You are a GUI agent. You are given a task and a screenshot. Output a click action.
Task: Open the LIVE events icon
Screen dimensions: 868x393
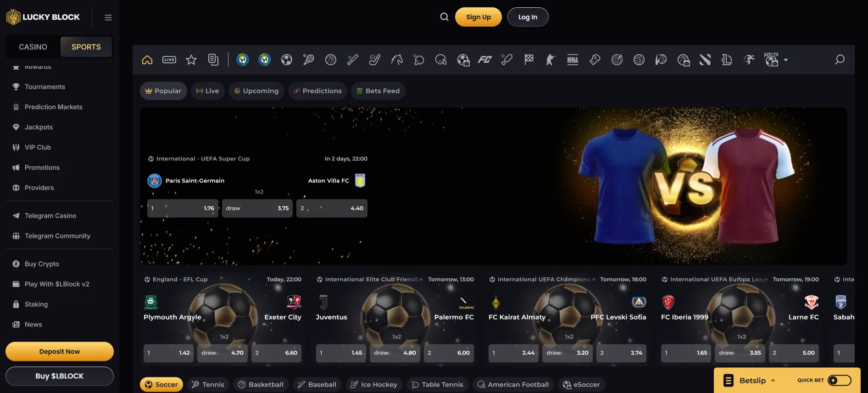[169, 60]
